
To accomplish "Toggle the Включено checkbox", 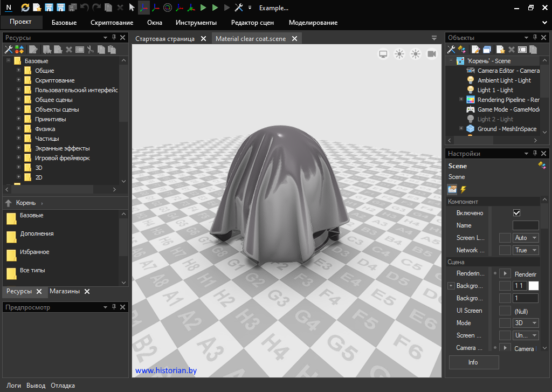I will (x=516, y=213).
